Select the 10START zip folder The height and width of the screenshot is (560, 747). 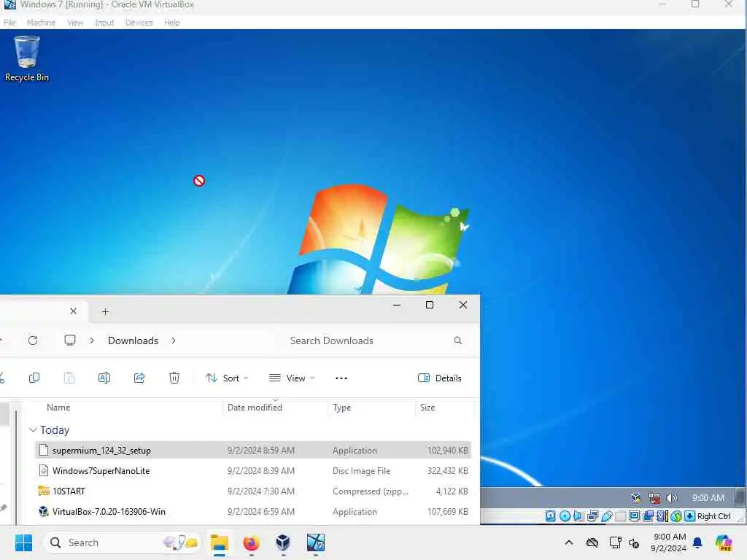click(253, 491)
